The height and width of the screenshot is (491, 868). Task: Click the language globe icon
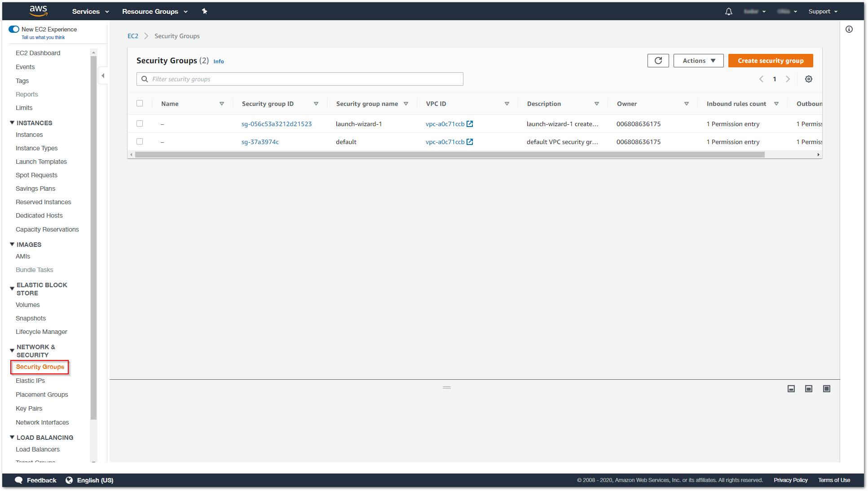(69, 480)
